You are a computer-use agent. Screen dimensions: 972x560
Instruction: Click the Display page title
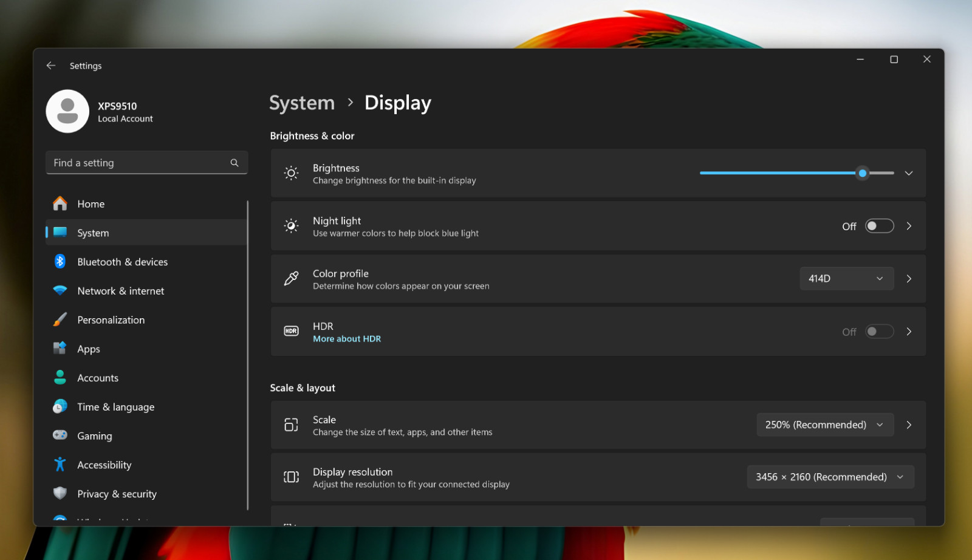tap(398, 103)
